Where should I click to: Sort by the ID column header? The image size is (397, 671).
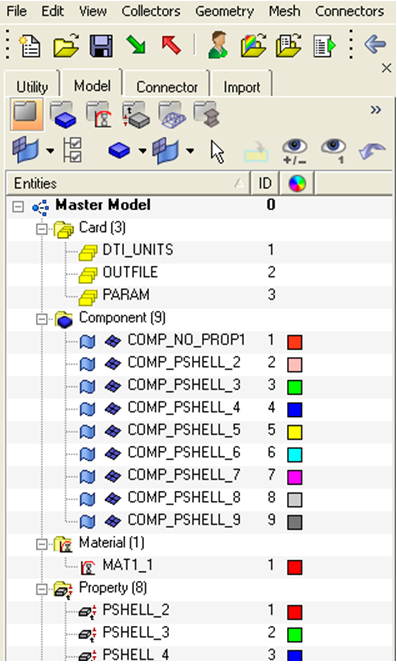click(x=265, y=184)
